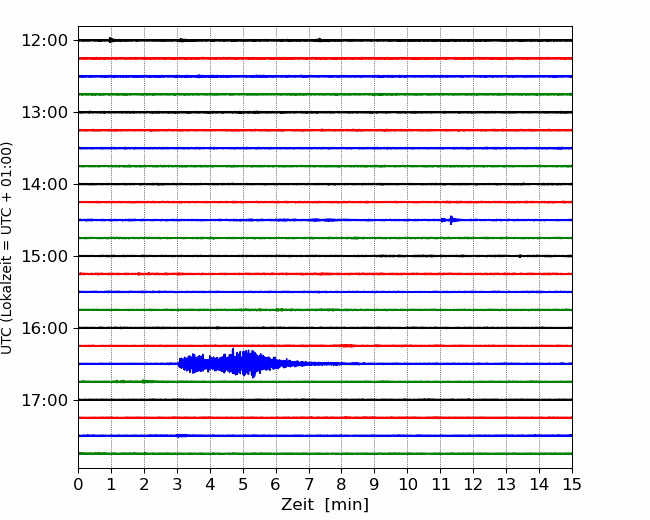Viewport: 650px width, 520px height.
Task: Click the 14:00 time axis label
Action: [45, 184]
